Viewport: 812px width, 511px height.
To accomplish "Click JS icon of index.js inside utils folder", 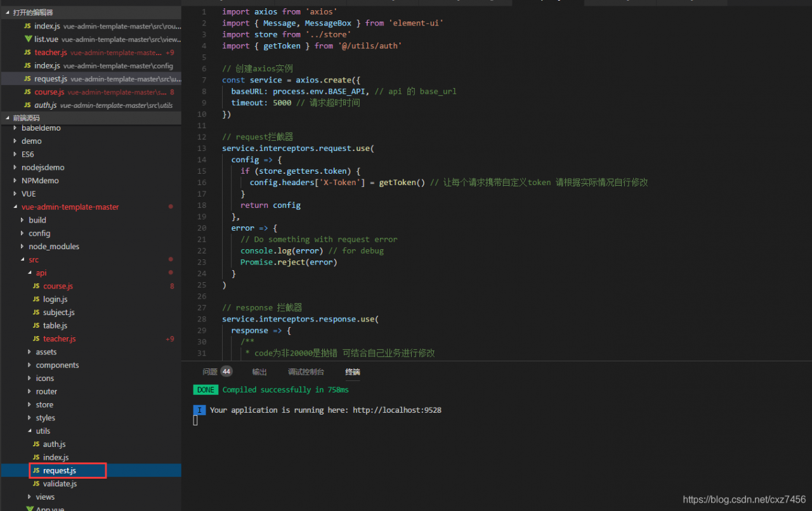I will tap(36, 458).
